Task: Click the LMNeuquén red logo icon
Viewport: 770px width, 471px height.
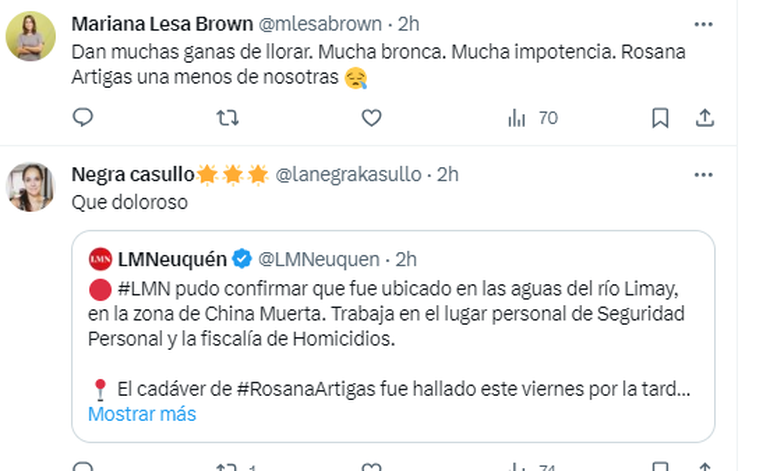Action: click(x=100, y=260)
